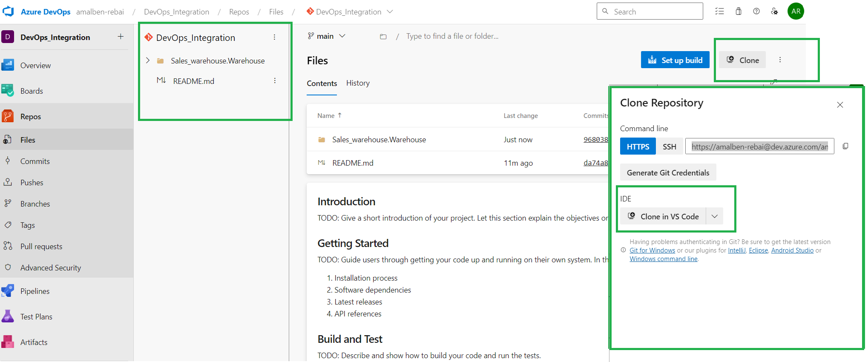Open the Pull requests icon in sidebar
868x362 pixels.
[x=8, y=246]
